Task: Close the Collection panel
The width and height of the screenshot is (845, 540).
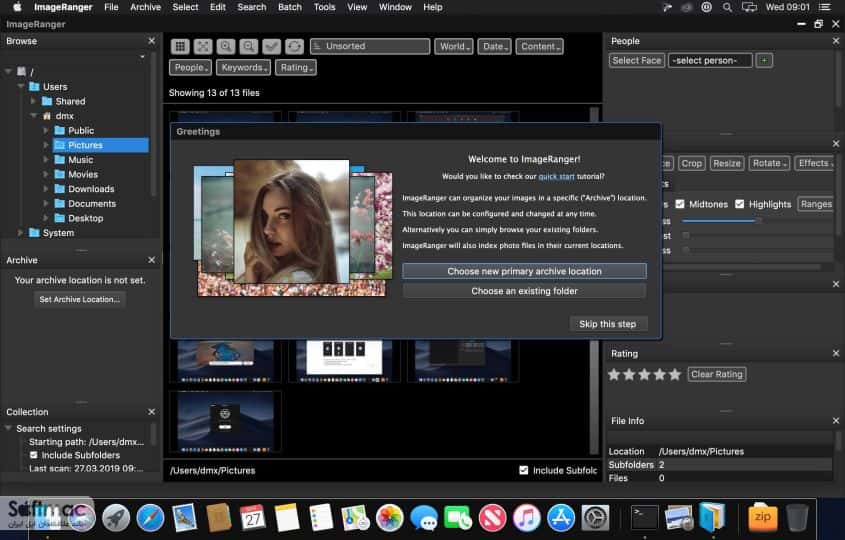Action: point(151,412)
